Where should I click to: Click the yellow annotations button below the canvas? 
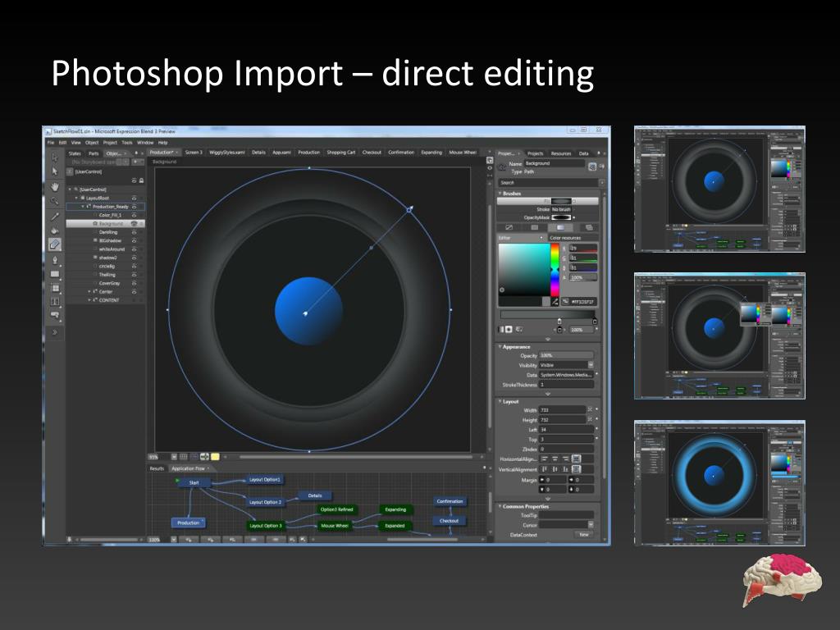point(215,457)
